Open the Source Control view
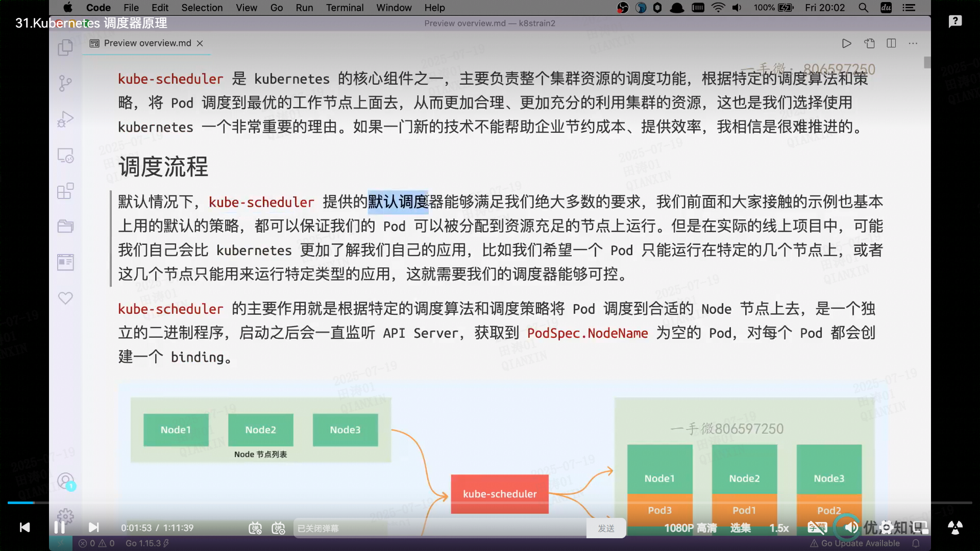Screen dimensions: 980x551 click(65, 83)
